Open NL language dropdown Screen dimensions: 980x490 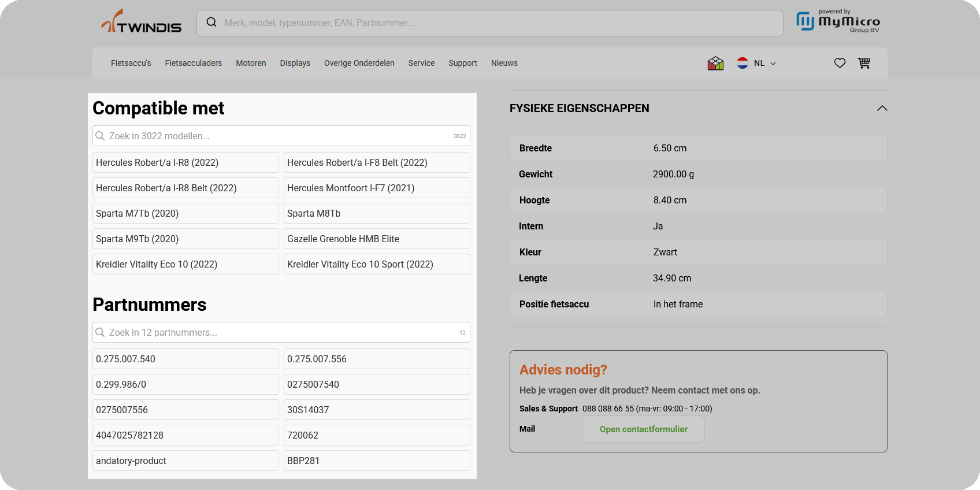[x=764, y=63]
